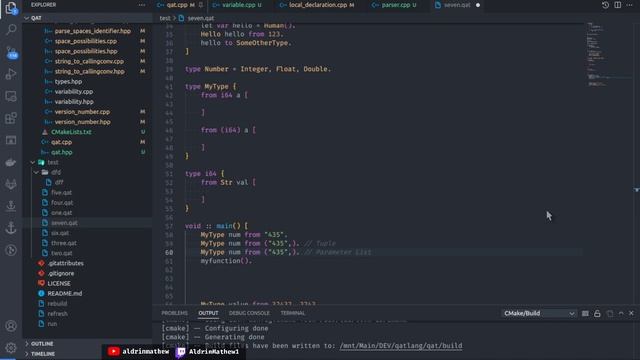Screen dimensions: 640x360
Task: Collapse the test folder
Action: (x=33, y=162)
